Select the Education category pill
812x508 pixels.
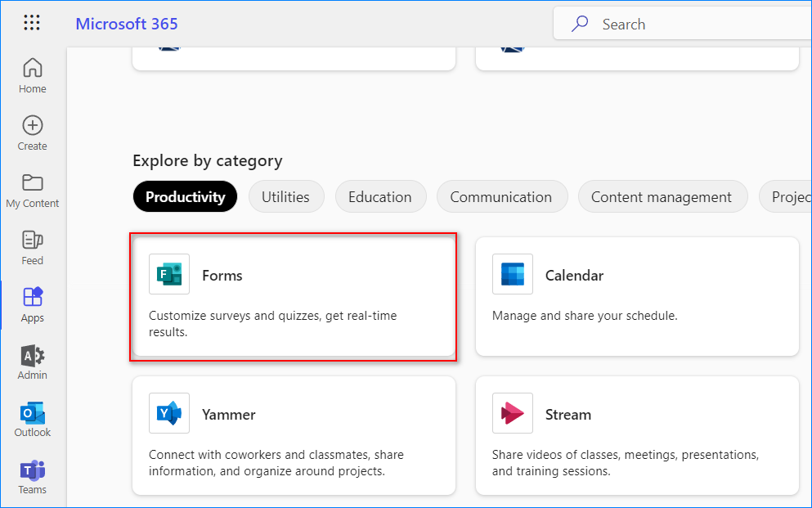pyautogui.click(x=380, y=197)
